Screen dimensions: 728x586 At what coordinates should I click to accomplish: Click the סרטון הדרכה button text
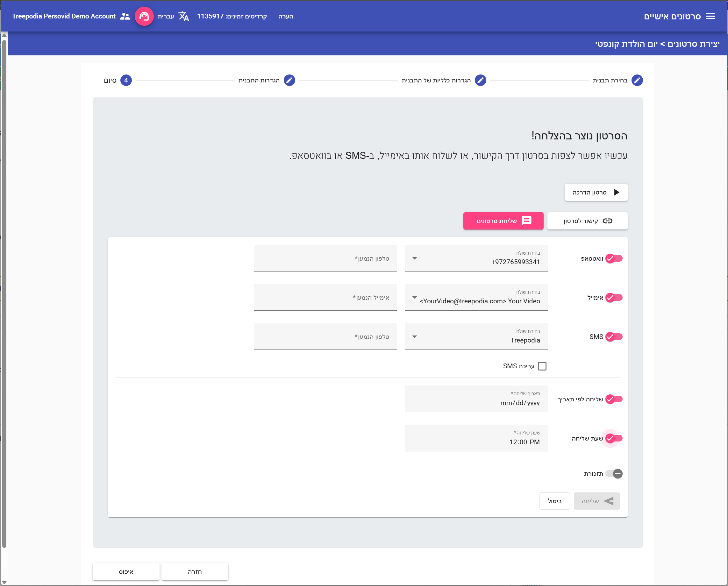pos(589,192)
